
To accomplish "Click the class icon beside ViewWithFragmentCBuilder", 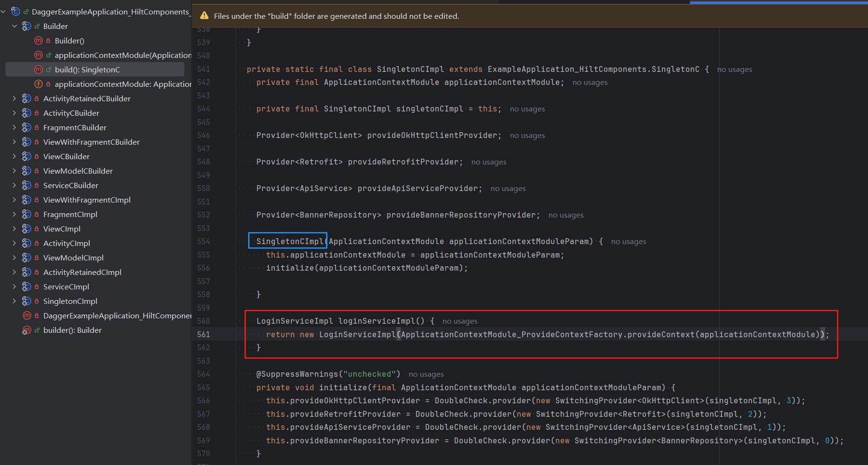I will [x=27, y=142].
